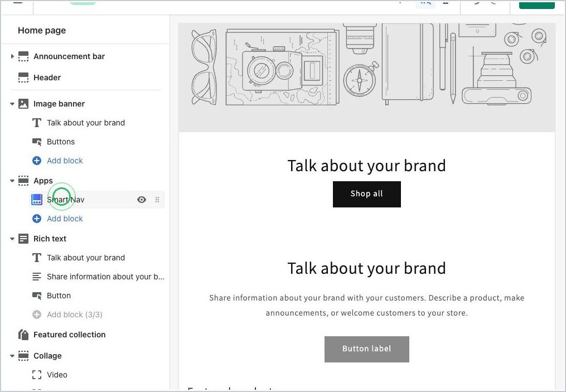This screenshot has height=392, width=566.
Task: Click the Image banner picture icon
Action: tap(23, 104)
